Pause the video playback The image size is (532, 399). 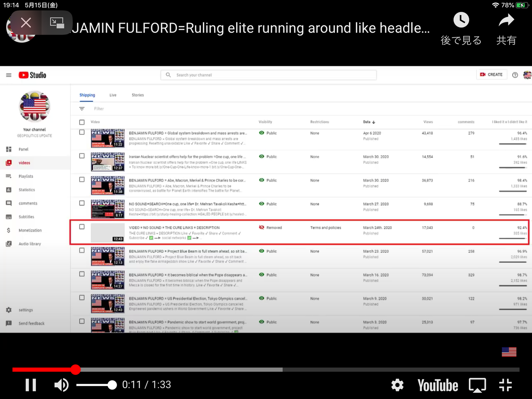point(31,385)
